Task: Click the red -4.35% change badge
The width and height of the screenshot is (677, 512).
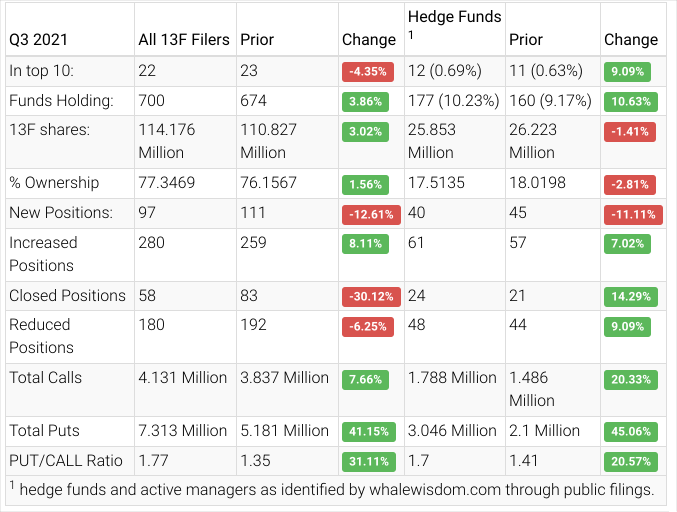Action: 368,72
